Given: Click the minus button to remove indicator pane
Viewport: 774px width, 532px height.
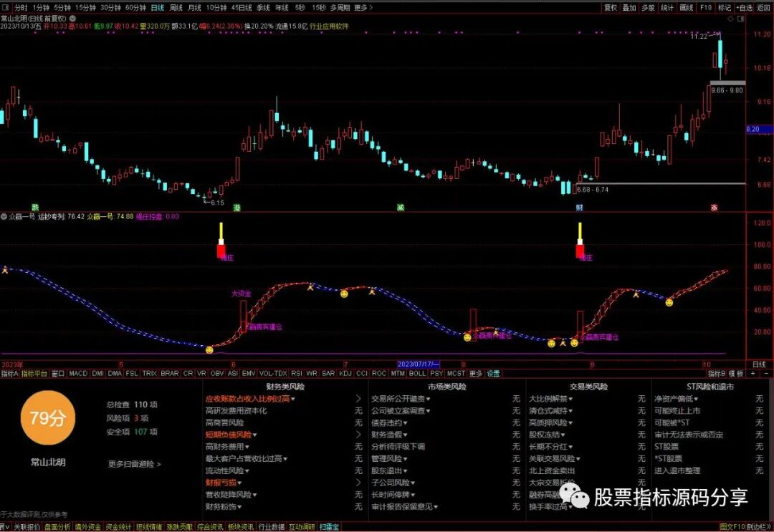Looking at the screenshot, I should [765, 374].
